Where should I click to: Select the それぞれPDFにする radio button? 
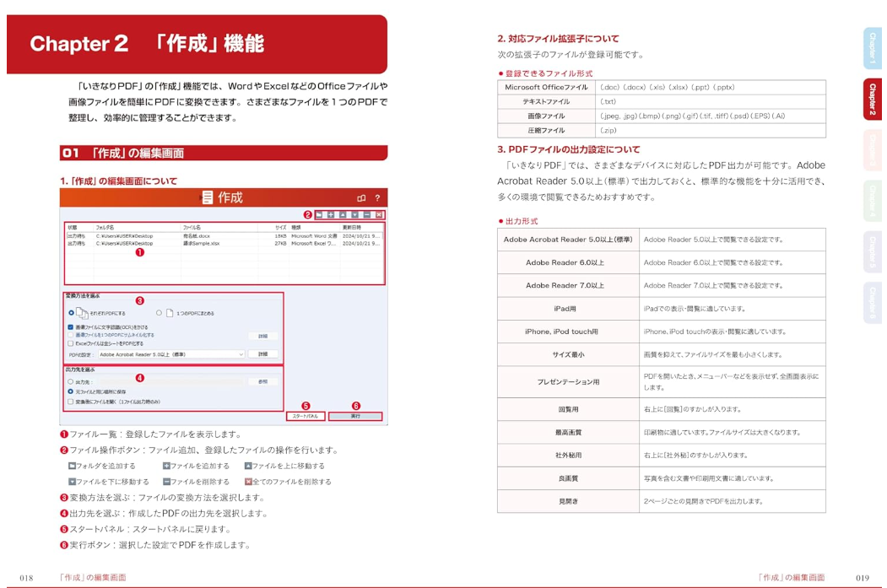pyautogui.click(x=71, y=313)
